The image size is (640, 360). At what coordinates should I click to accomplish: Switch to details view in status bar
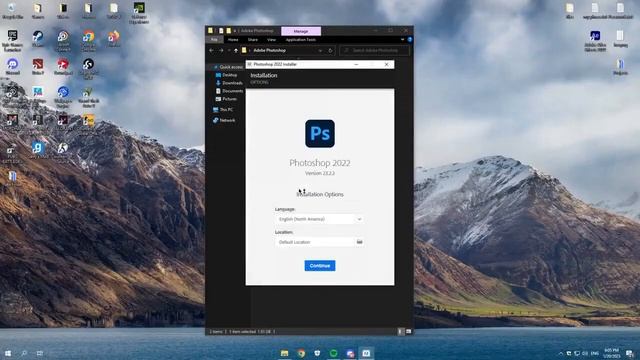point(400,332)
